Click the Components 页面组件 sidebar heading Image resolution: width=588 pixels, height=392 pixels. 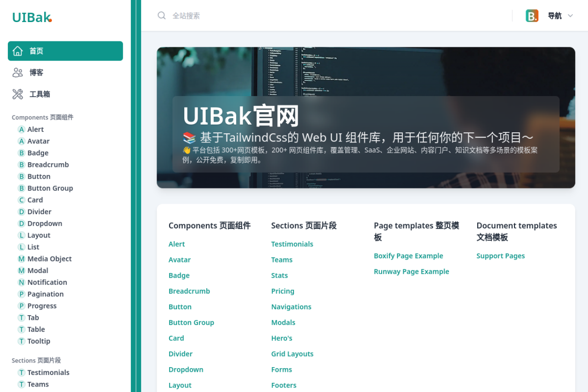43,117
